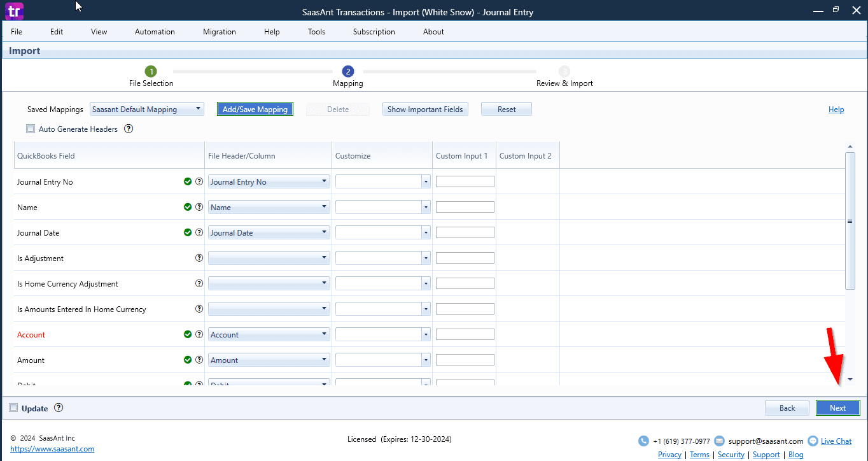This screenshot has width=868, height=461.
Task: Open File Header dropdown for Journal Date
Action: point(269,232)
